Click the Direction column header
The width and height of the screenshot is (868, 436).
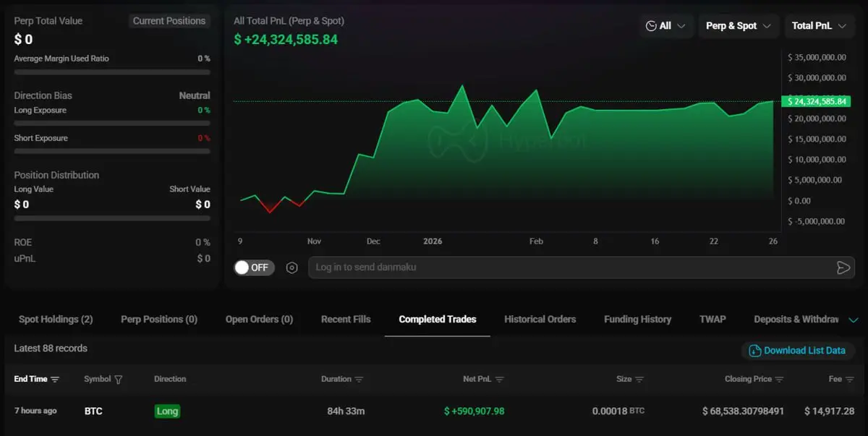pos(170,379)
